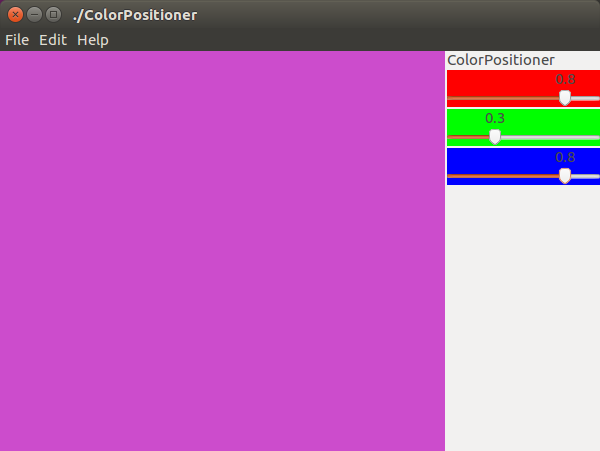600x451 pixels.
Task: Click the blue channel slider handle
Action: (x=565, y=176)
